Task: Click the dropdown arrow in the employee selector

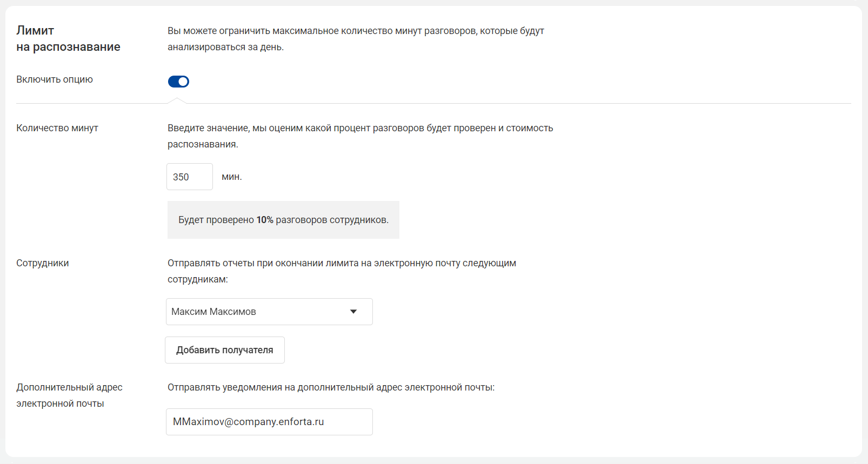Action: pos(353,312)
